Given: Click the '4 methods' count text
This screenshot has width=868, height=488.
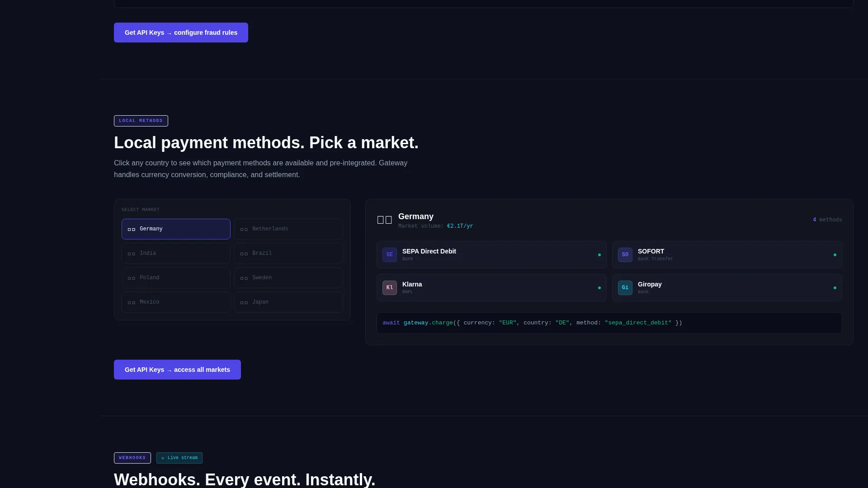Looking at the screenshot, I should coord(827,220).
